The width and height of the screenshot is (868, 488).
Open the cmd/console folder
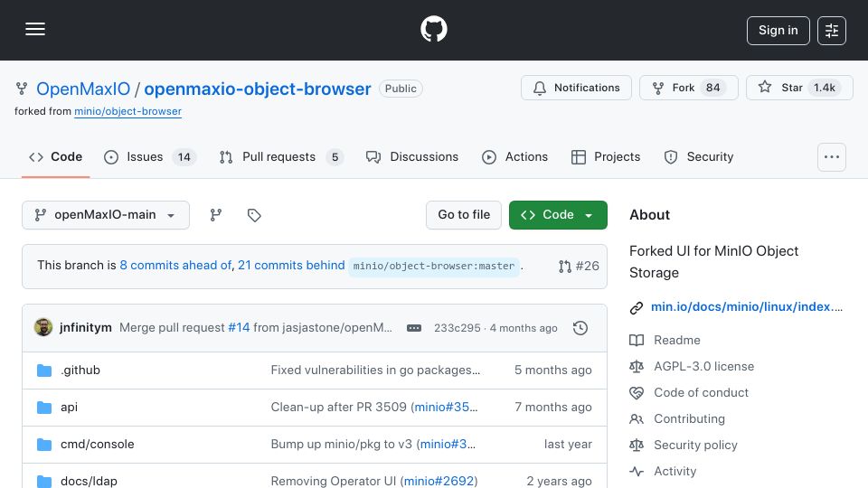(98, 445)
